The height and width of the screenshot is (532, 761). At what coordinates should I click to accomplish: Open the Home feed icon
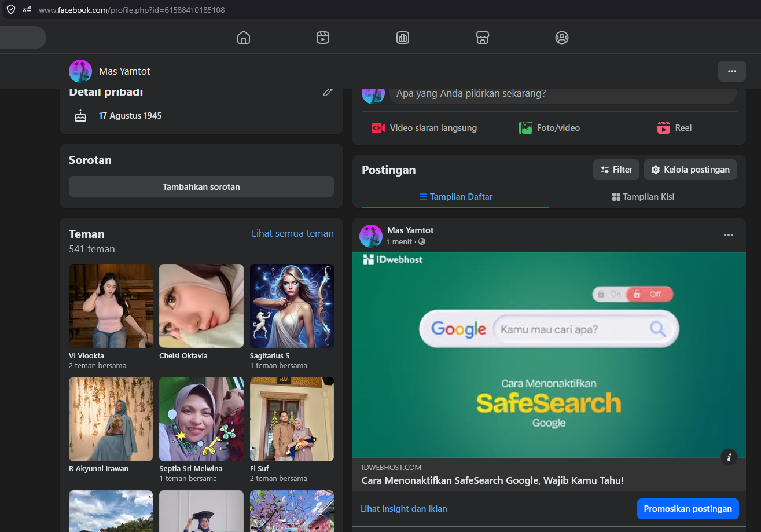click(244, 38)
